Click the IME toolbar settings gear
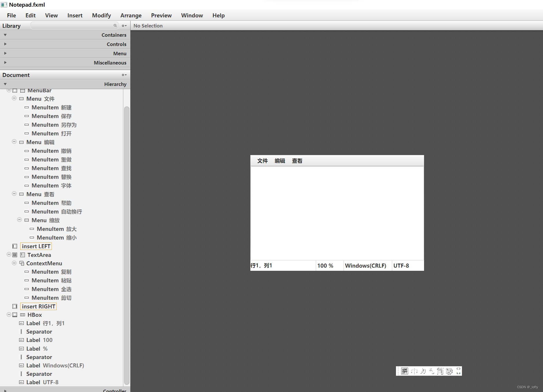543x392 pixels. point(449,371)
